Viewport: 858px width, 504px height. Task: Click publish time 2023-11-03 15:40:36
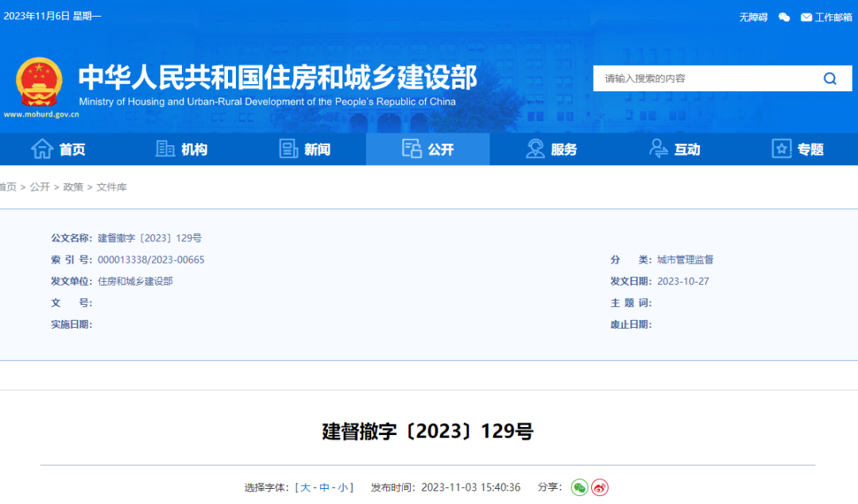tap(470, 487)
